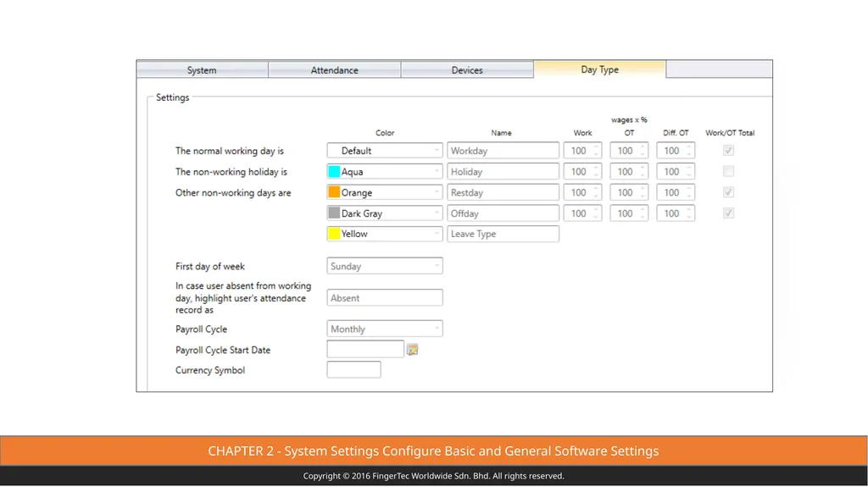Open the First day of week dropdown
The height and width of the screenshot is (487, 868).
[x=385, y=266]
